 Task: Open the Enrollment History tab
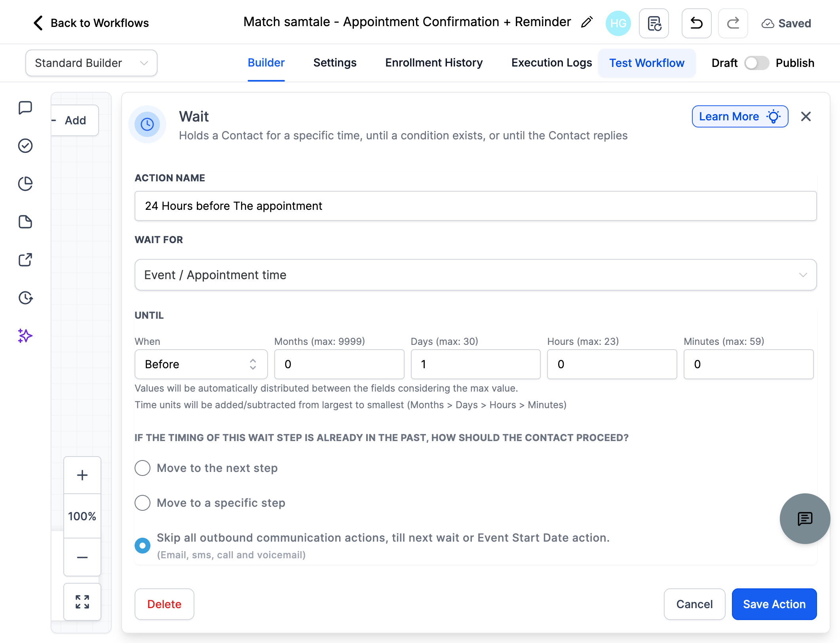pyautogui.click(x=434, y=63)
